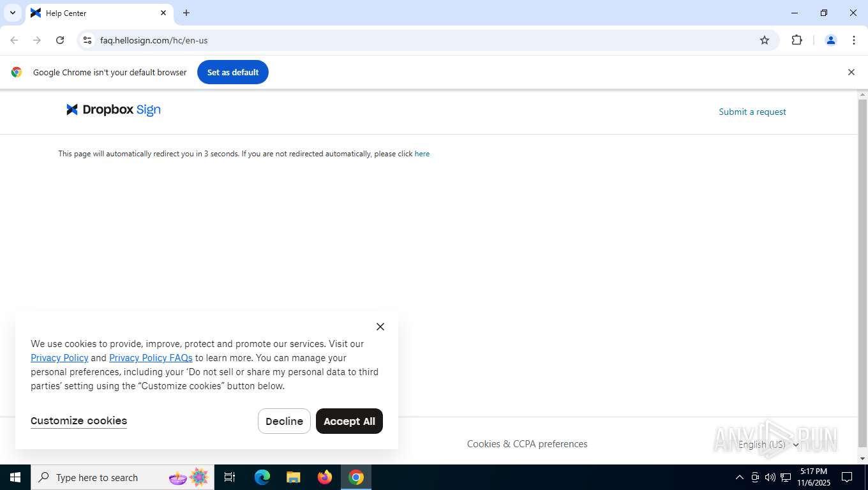The width and height of the screenshot is (868, 490).
Task: View site information icon in address bar
Action: (87, 40)
